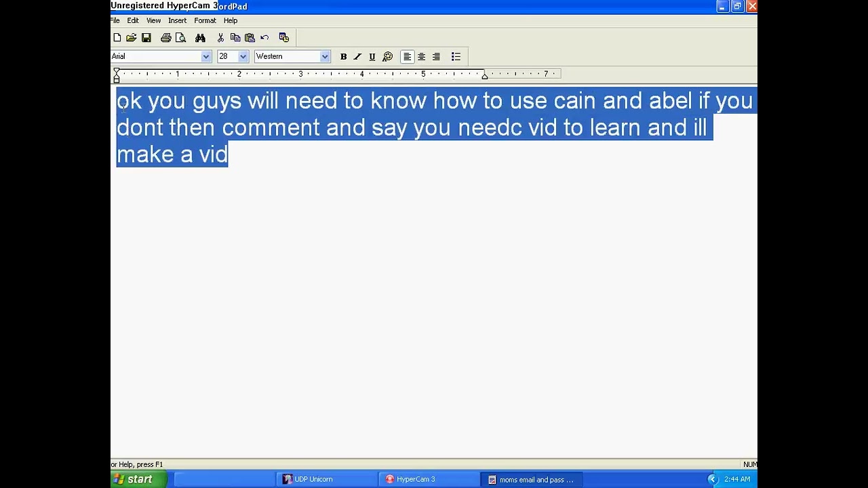Toggle Underline formatting
Image resolution: width=868 pixels, height=488 pixels.
pos(372,56)
